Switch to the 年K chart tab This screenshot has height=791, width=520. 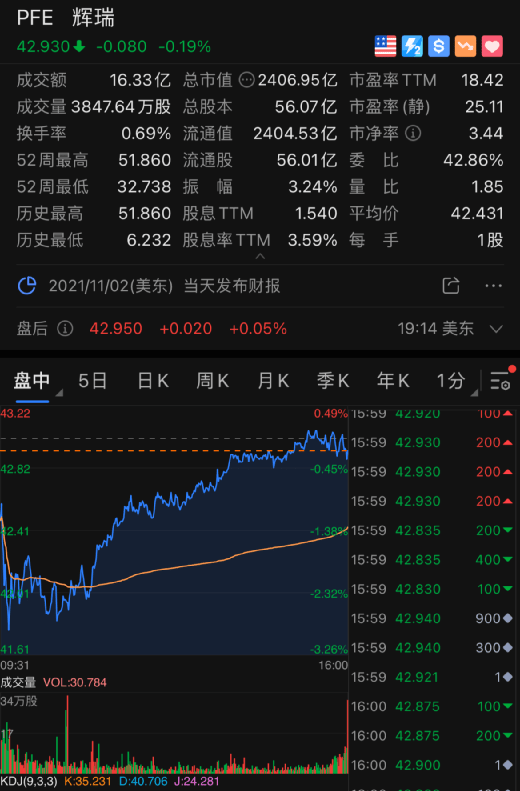click(x=393, y=380)
